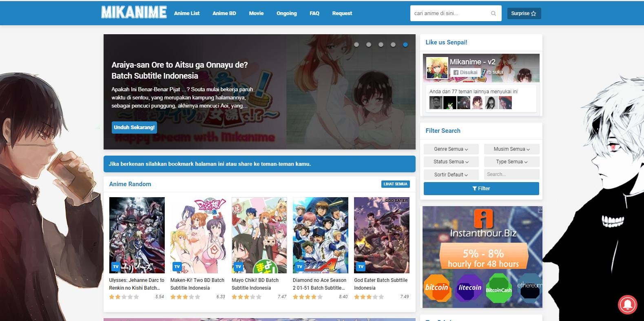
Task: Click the Mikanime Facebook page avatar
Action: 437,68
